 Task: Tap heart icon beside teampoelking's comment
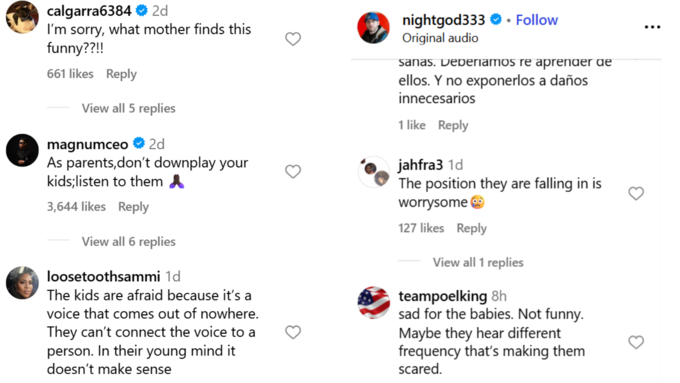click(x=636, y=342)
